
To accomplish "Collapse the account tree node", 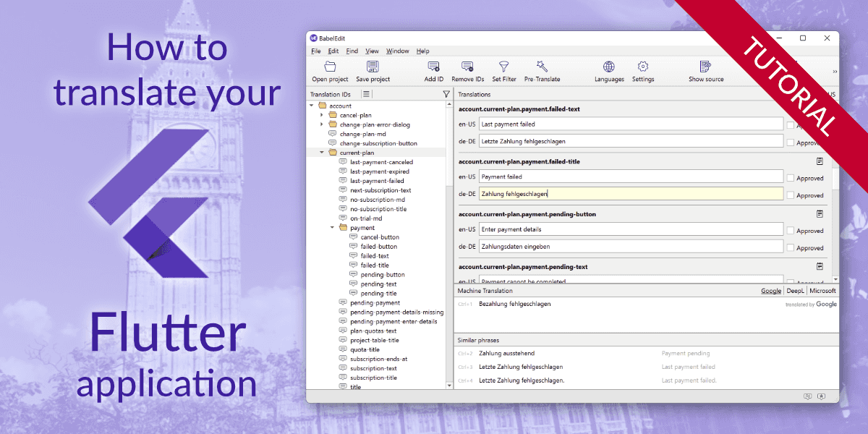I will coord(312,106).
